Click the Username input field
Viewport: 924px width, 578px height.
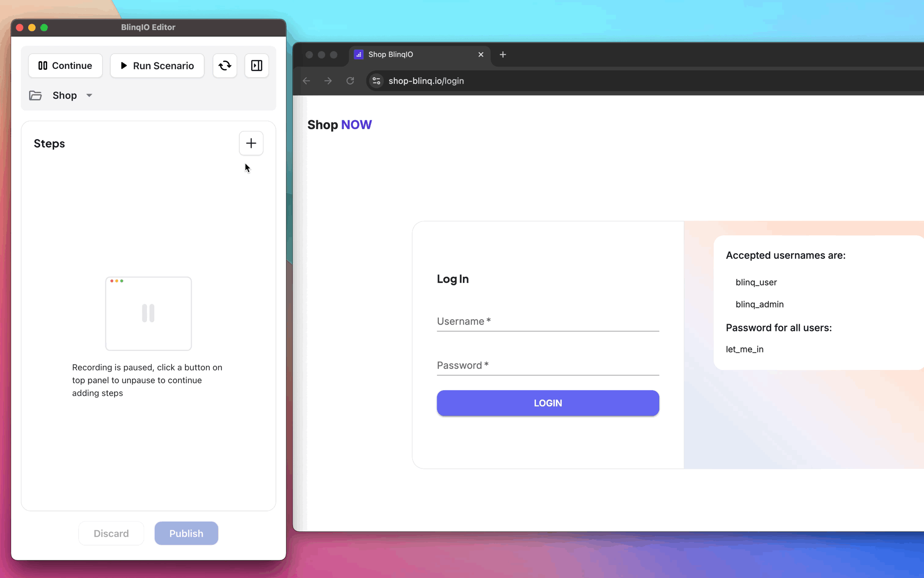pyautogui.click(x=547, y=322)
